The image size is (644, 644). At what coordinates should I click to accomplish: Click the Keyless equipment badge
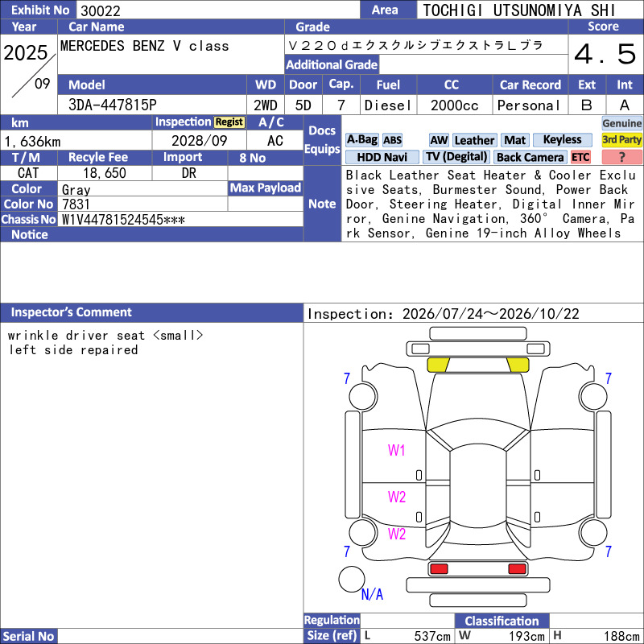click(x=562, y=140)
